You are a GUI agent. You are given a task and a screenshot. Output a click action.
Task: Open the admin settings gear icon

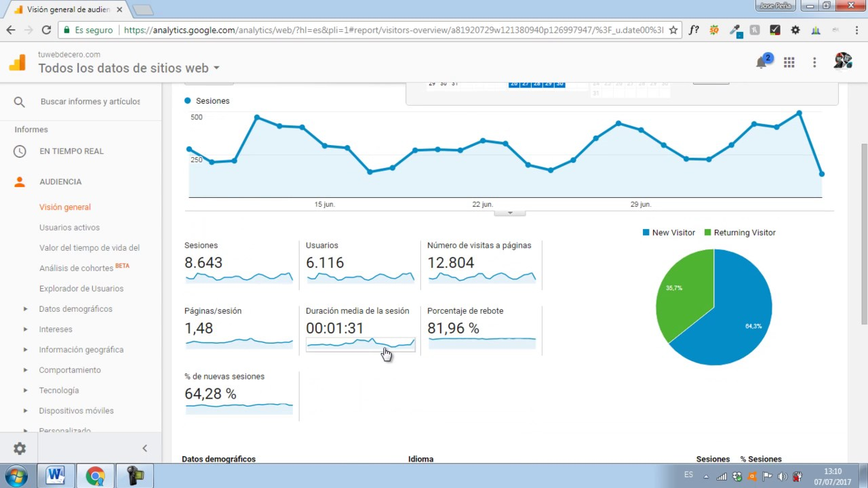tap(20, 448)
